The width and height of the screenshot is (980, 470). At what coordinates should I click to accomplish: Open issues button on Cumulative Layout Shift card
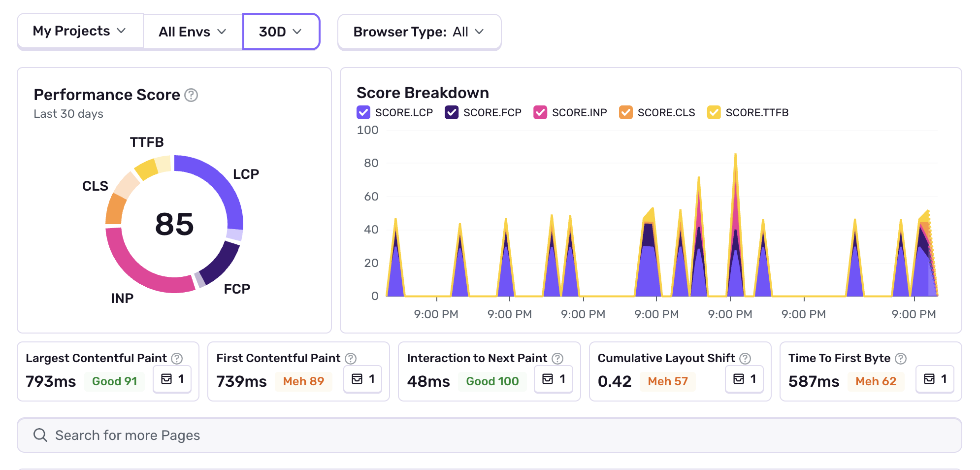744,379
